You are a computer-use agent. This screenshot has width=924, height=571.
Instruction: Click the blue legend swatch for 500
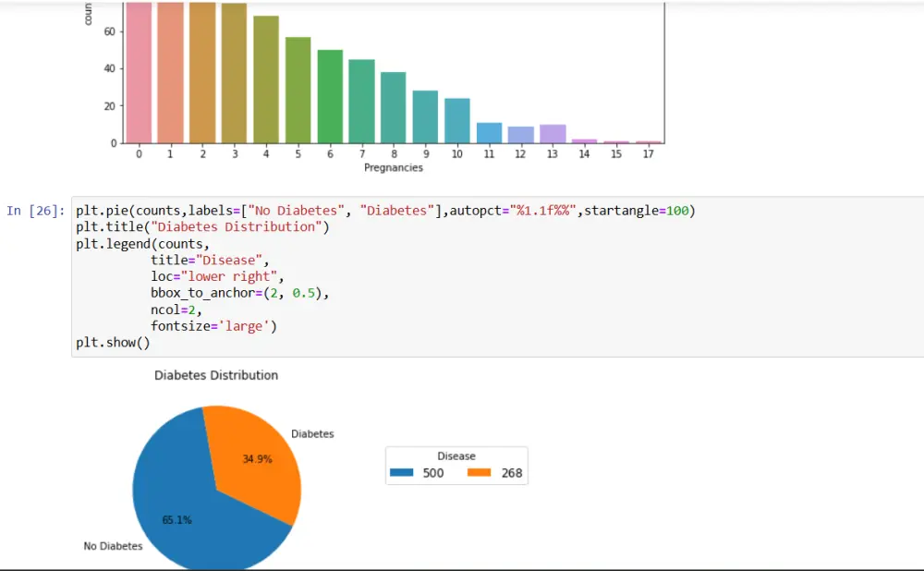[x=401, y=472]
